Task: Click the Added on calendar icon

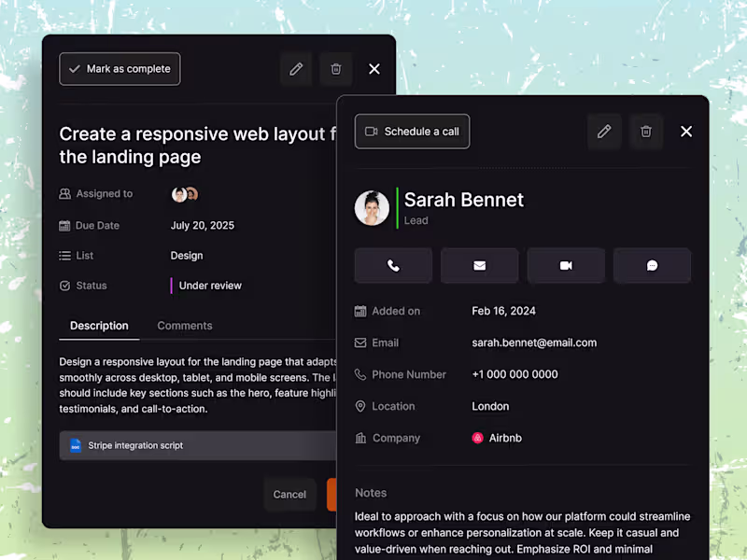Action: [x=360, y=312]
